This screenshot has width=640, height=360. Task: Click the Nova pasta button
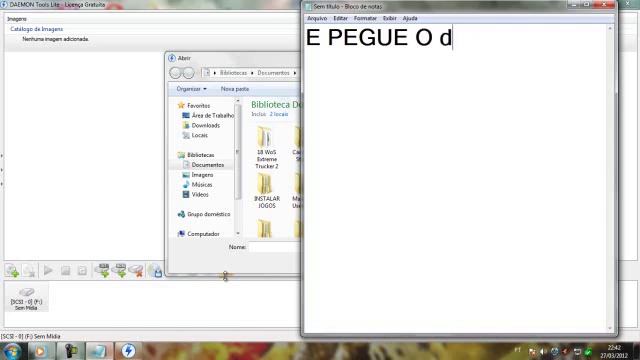click(x=235, y=89)
